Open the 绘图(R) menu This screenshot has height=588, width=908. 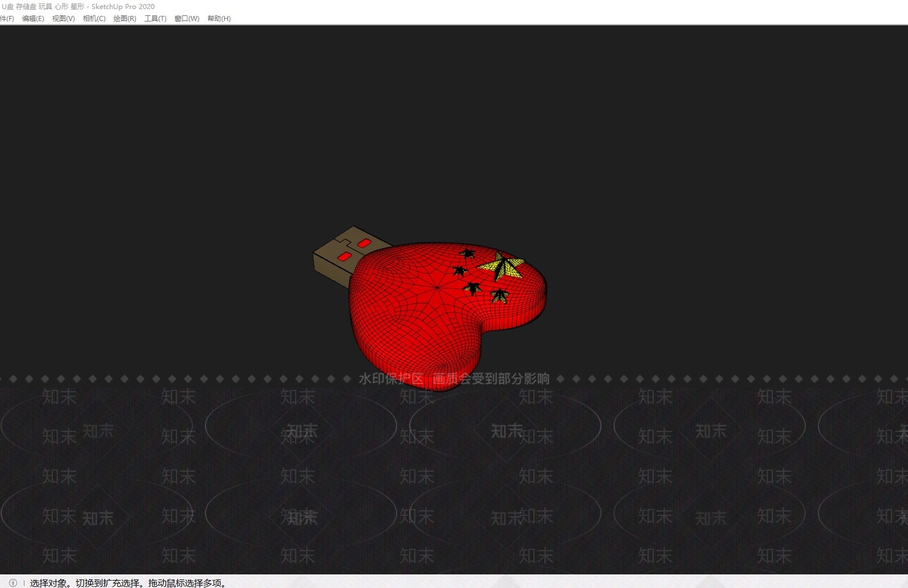click(125, 19)
